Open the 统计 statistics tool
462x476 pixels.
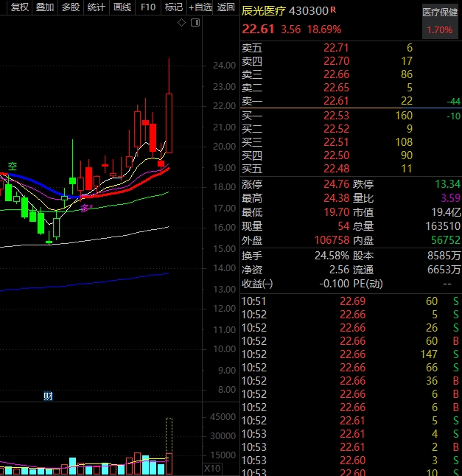tap(97, 7)
